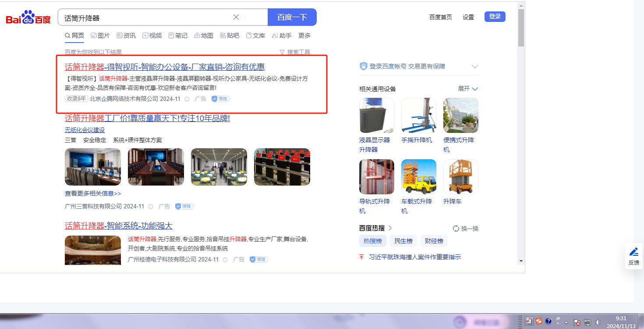Screen dimensions: 644x329
Task: Refresh hot searches with 换一换
Action: coord(466,229)
